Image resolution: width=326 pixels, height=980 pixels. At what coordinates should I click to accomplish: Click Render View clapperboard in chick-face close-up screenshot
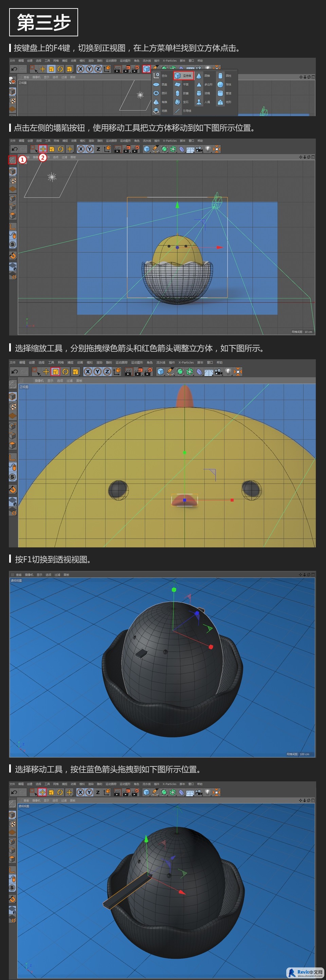[x=128, y=372]
